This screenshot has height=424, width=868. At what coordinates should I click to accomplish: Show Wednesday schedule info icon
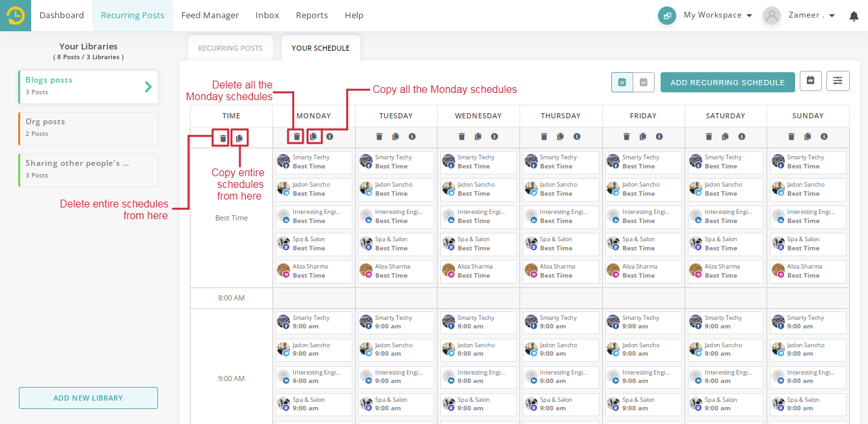point(494,137)
